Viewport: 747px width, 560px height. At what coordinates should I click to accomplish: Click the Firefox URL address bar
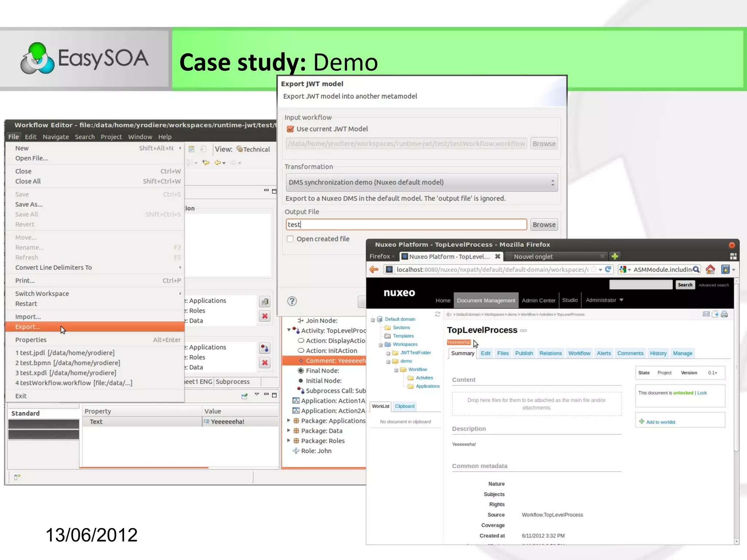[x=492, y=269]
